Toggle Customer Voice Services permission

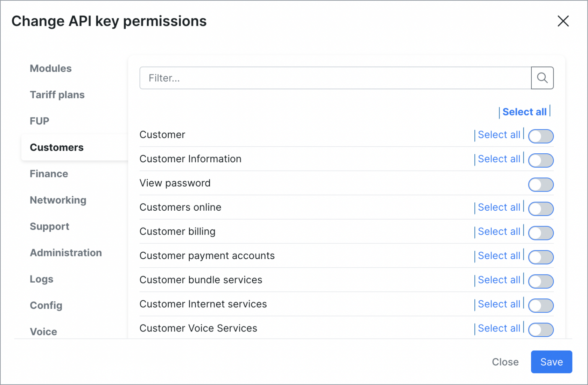point(541,330)
